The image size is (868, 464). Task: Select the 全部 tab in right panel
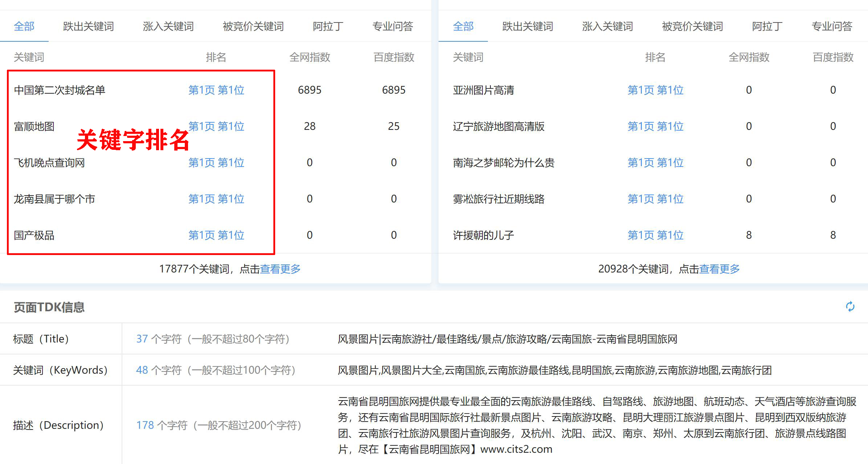pyautogui.click(x=463, y=26)
